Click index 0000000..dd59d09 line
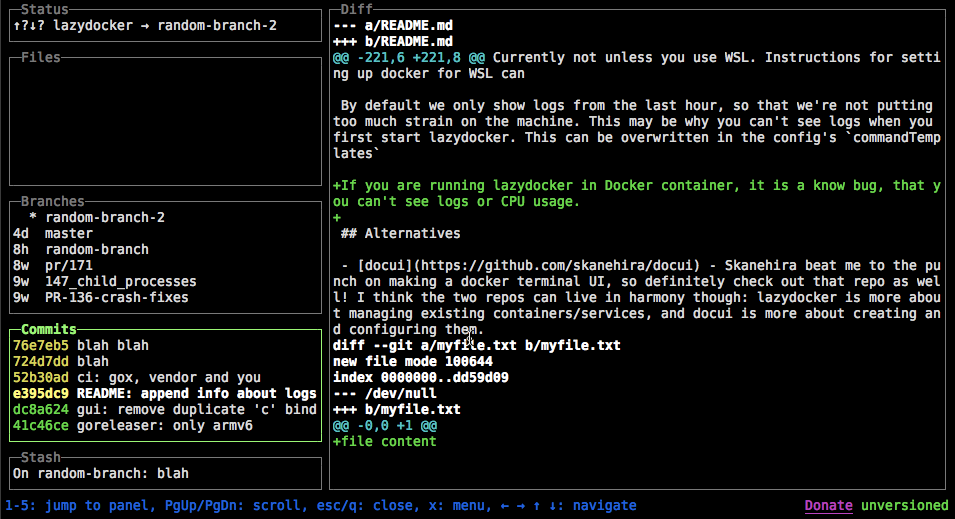955x519 pixels. tap(421, 377)
